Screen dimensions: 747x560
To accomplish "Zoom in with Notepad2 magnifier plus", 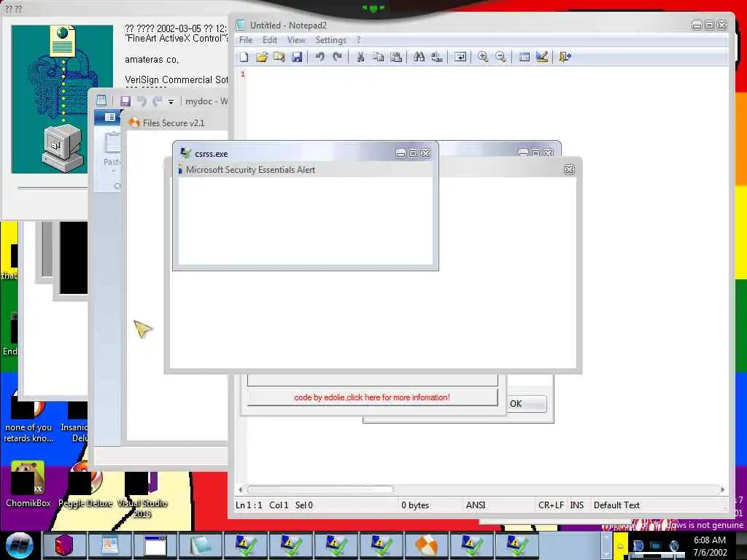I will 483,57.
